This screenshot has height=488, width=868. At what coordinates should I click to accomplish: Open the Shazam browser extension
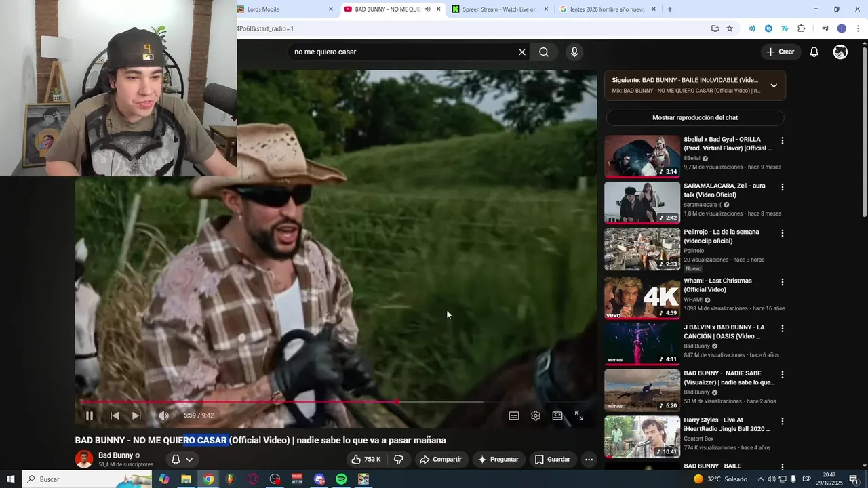(768, 28)
